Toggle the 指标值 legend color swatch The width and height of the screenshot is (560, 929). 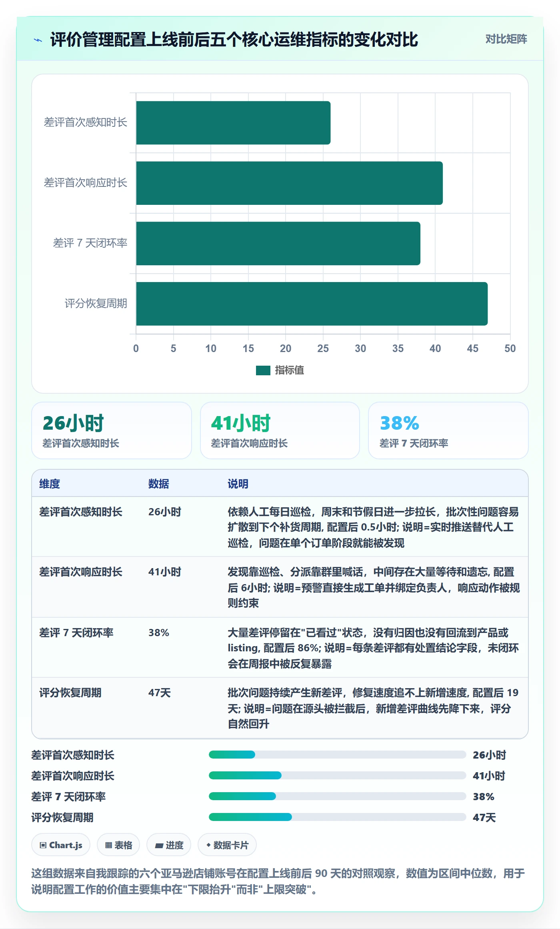click(x=263, y=370)
